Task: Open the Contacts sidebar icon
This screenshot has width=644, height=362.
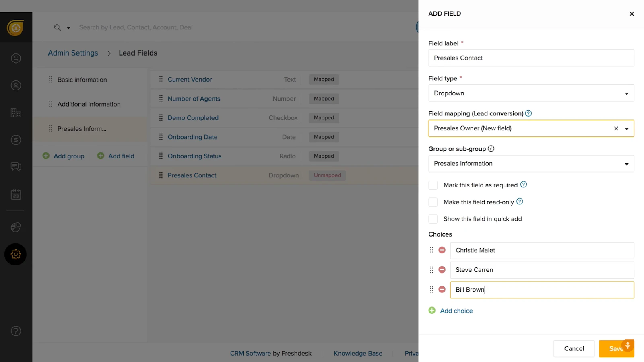Action: [16, 86]
